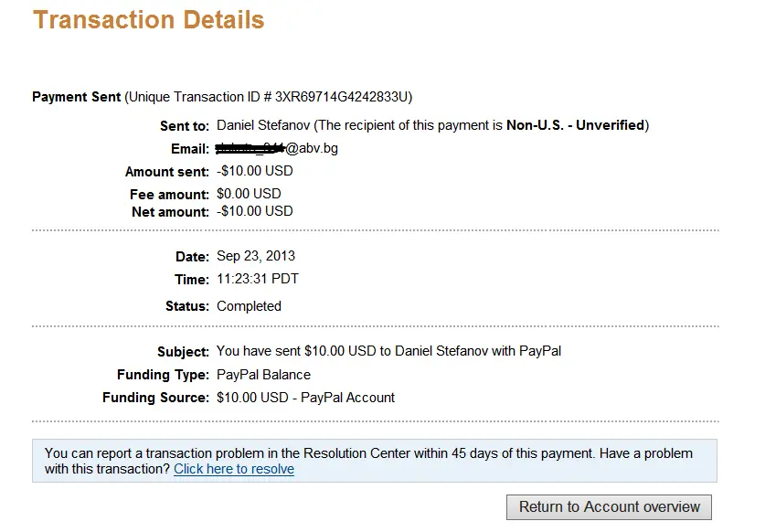
Task: Click the Return to Account overview button
Action: (x=609, y=506)
